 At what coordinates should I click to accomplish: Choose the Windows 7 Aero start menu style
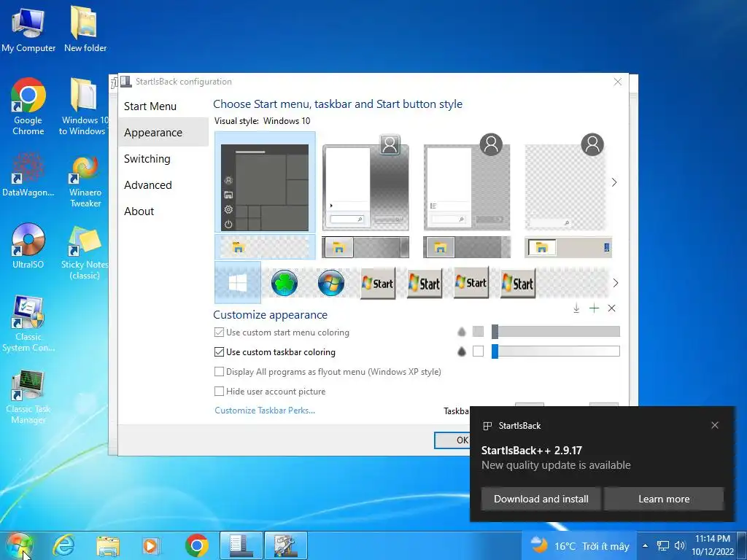[365, 183]
